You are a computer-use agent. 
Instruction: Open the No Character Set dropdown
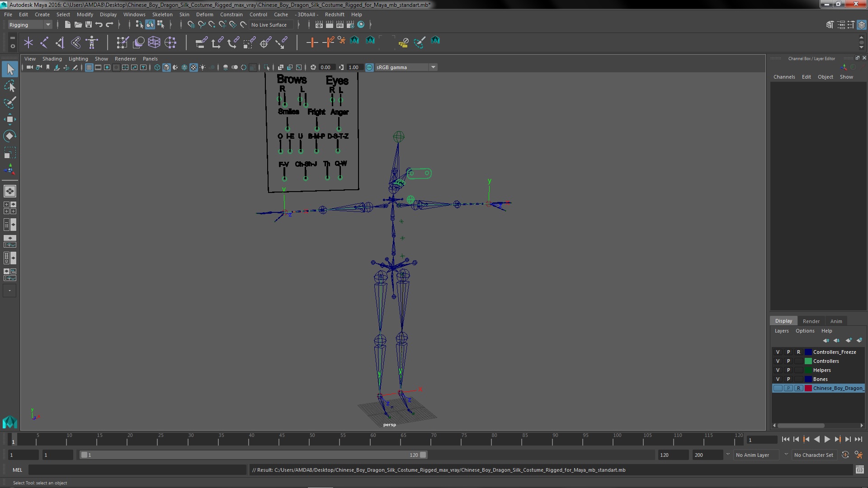[x=814, y=455]
